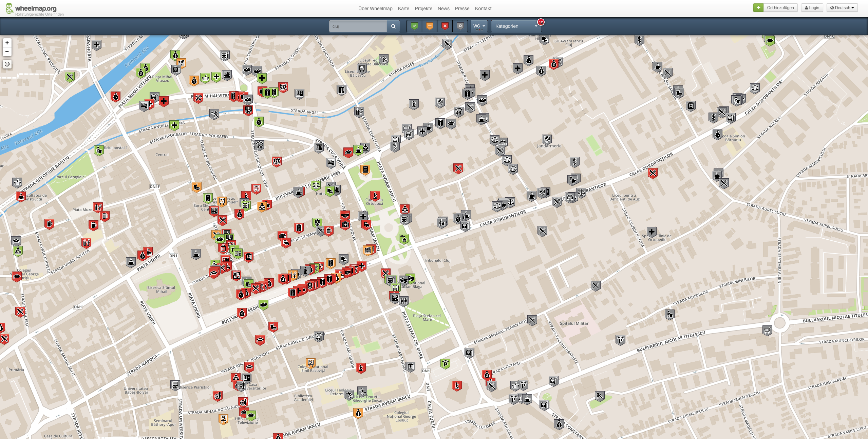Click the Login button
The image size is (868, 439).
coord(812,8)
